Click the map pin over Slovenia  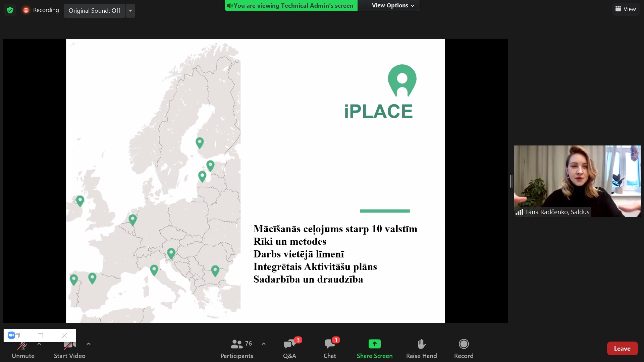tap(171, 254)
